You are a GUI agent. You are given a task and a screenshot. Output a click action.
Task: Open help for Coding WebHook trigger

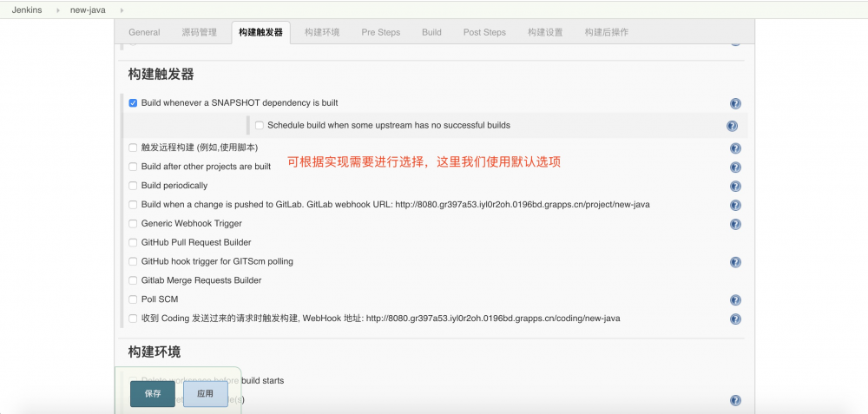click(735, 319)
